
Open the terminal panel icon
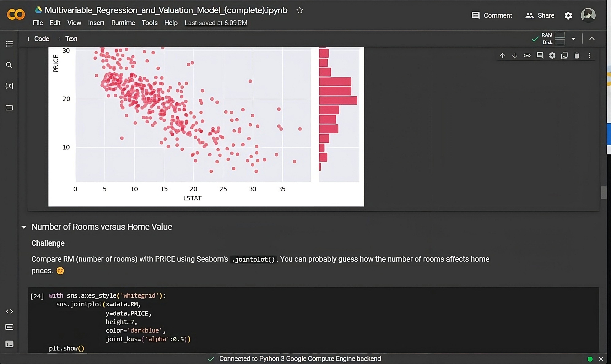[x=9, y=344]
